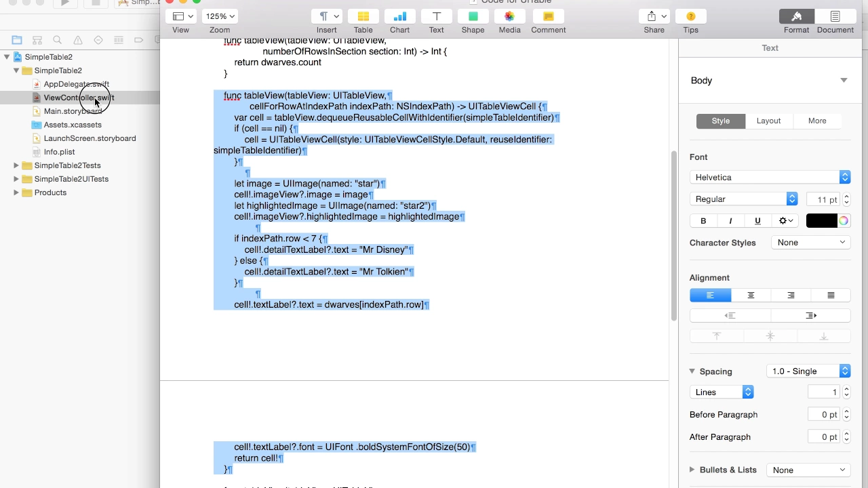Run the Xcode project with Play
868x488 pixels.
pos(65,3)
